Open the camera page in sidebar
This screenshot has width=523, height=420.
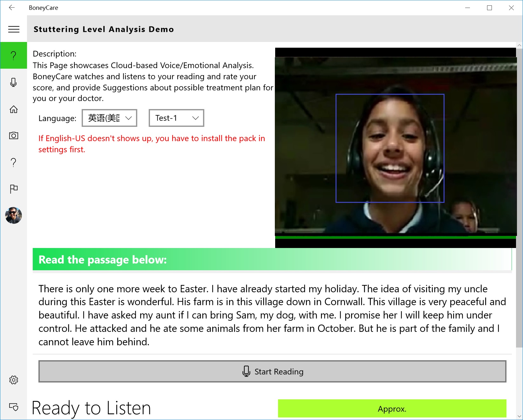pyautogui.click(x=14, y=136)
